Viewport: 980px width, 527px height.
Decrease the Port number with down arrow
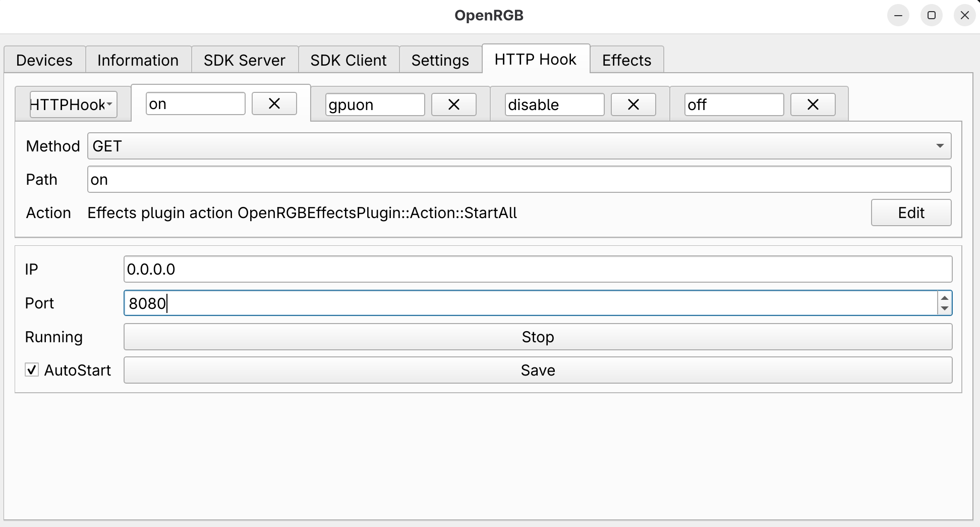click(944, 308)
